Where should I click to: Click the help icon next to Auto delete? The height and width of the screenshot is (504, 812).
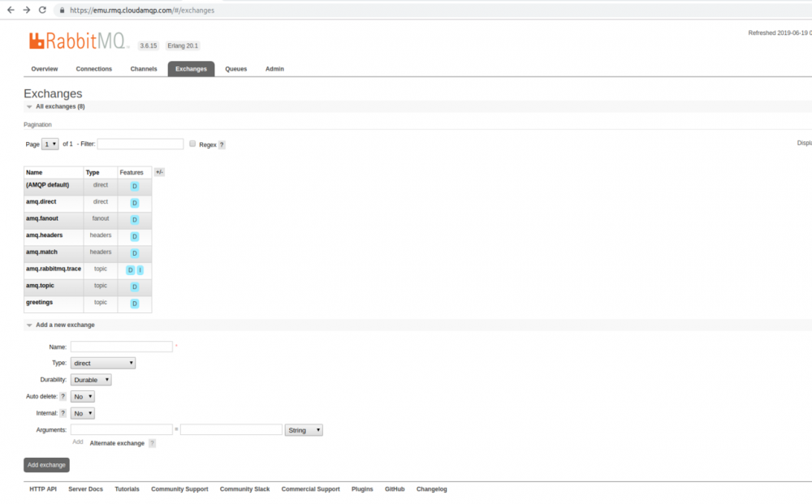click(x=64, y=396)
